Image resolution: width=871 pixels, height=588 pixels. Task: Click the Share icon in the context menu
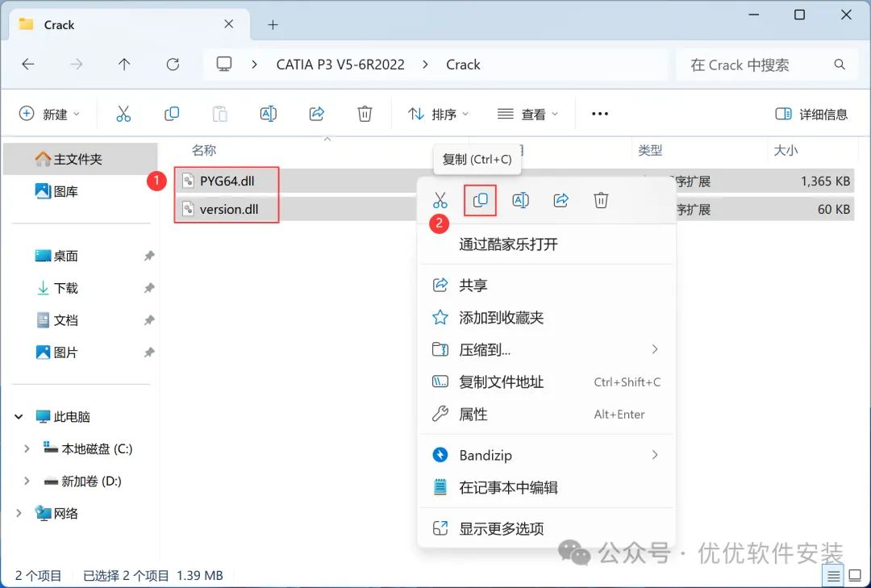click(561, 200)
